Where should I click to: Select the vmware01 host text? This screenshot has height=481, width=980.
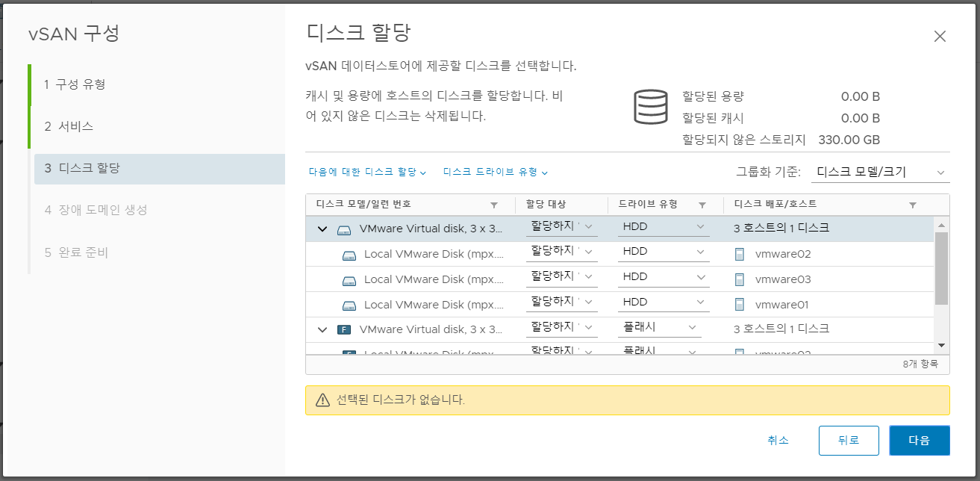click(782, 305)
